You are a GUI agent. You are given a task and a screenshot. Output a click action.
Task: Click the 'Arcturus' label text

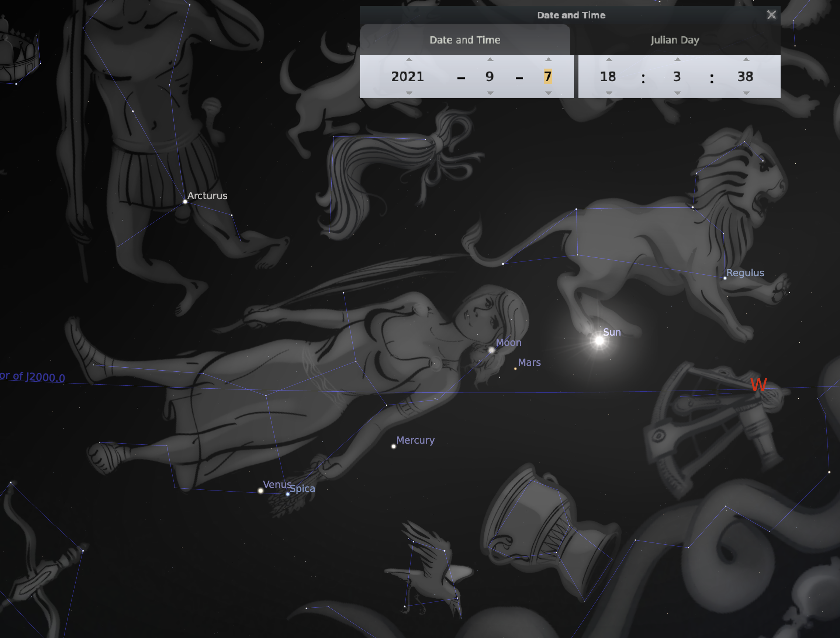pos(207,195)
